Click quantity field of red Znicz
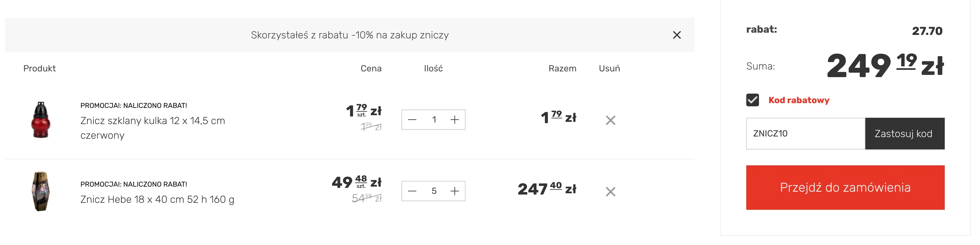Screen dimensions: 980x245 tap(434, 120)
